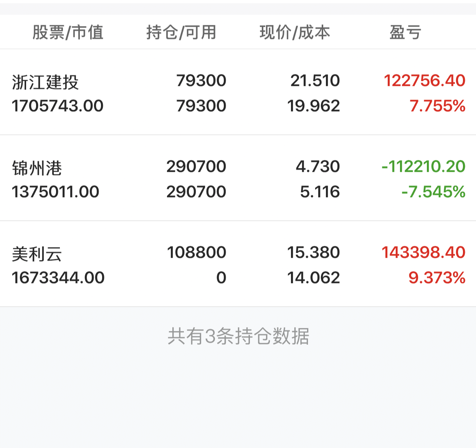This screenshot has height=448, width=476.
Task: Open the 浙江建投 stock row
Action: point(45,82)
